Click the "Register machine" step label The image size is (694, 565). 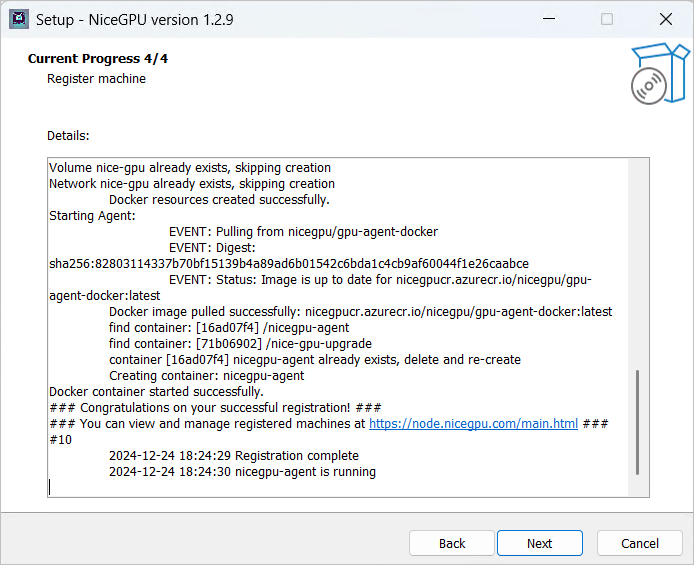tap(96, 79)
